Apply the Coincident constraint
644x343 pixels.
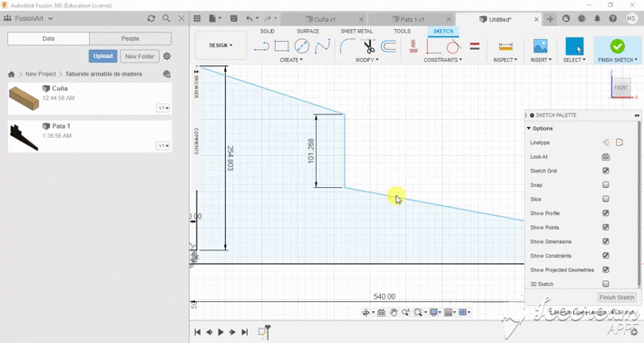(434, 46)
